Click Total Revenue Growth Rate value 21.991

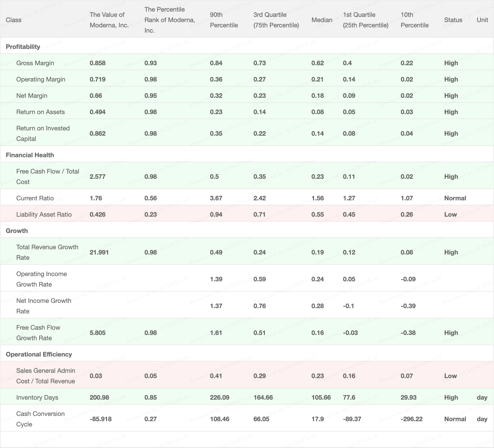[99, 252]
